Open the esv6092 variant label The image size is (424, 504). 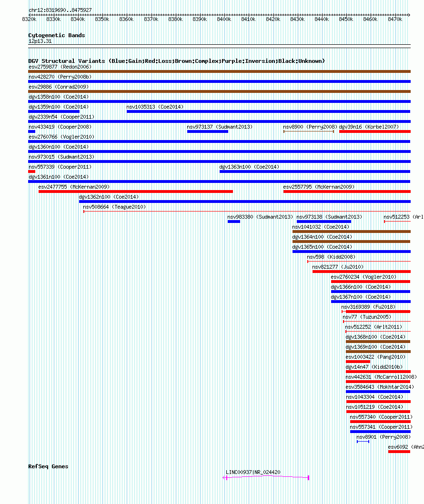406,446
